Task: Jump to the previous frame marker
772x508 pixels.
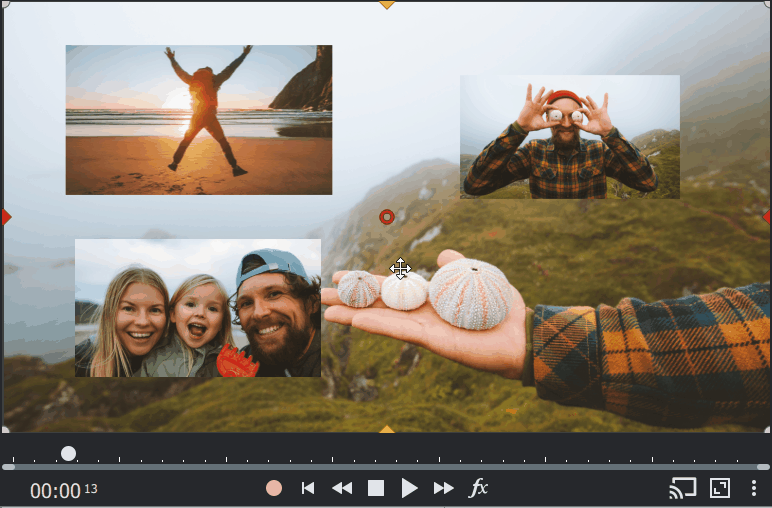Action: (308, 488)
